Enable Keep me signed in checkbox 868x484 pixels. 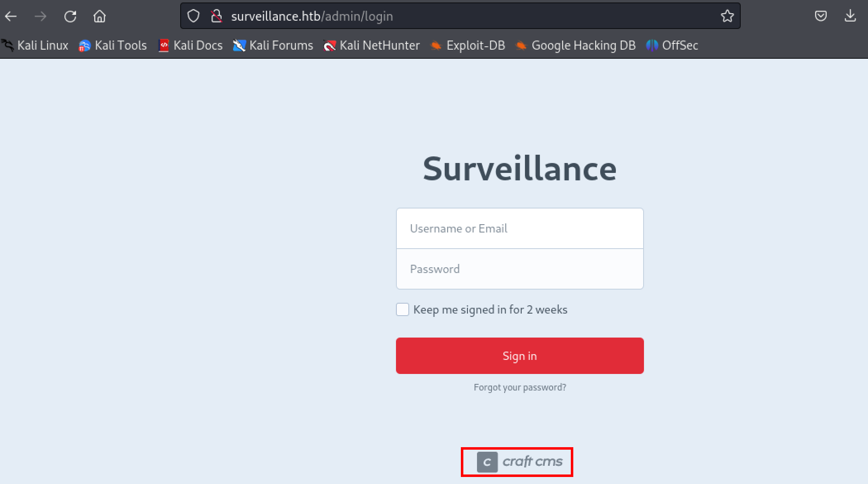click(403, 309)
